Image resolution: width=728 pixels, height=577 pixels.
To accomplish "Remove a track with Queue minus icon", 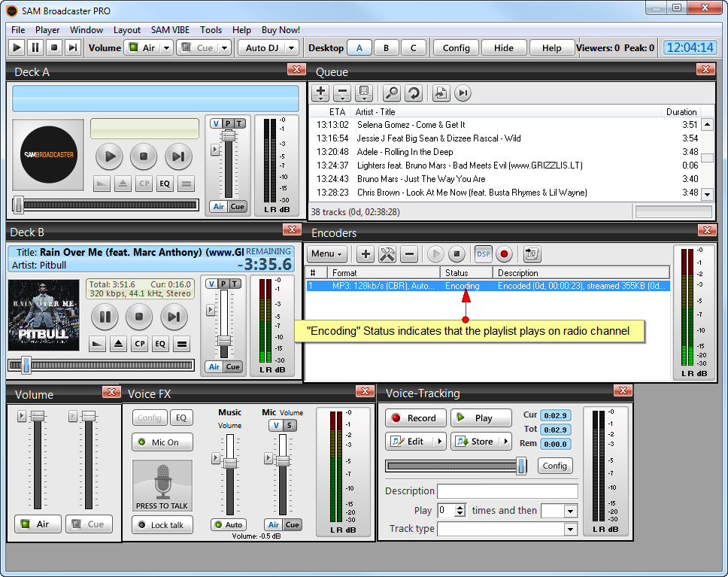I will coord(342,93).
